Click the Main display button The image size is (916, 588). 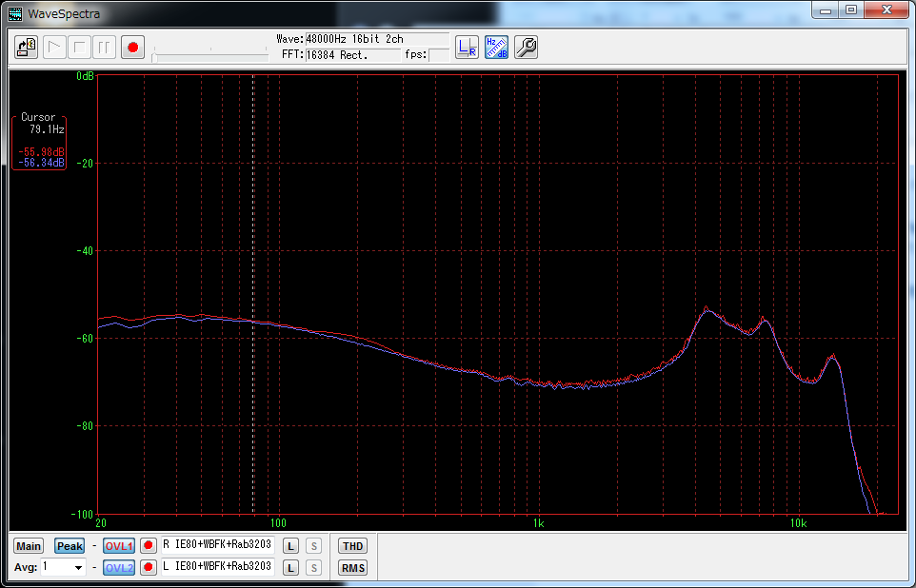pos(28,546)
